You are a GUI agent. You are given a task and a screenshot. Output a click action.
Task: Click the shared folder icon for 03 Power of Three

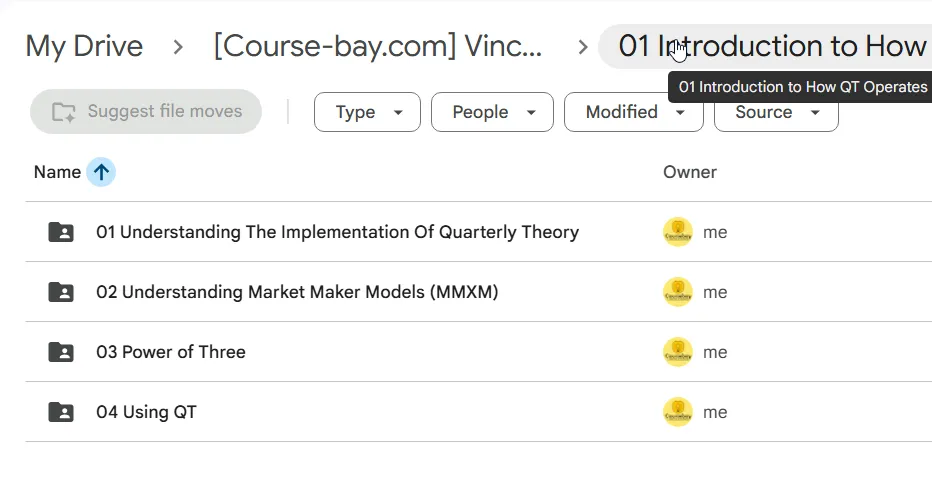coord(61,352)
